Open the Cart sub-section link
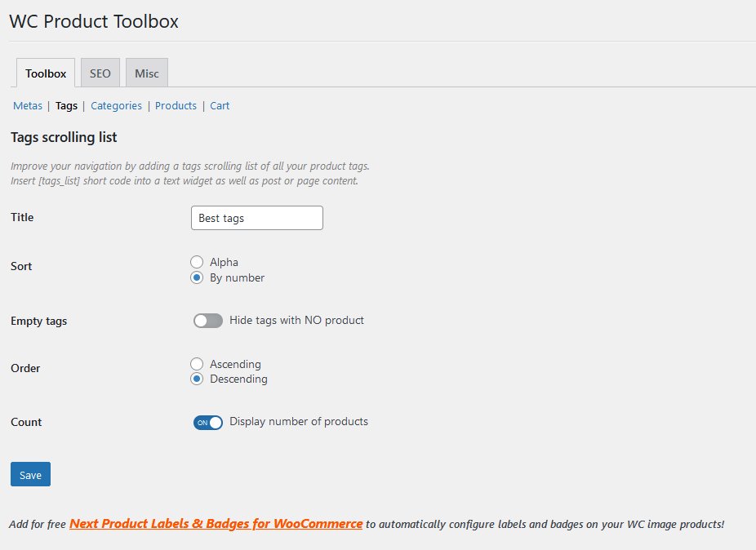The width and height of the screenshot is (756, 550). (220, 106)
